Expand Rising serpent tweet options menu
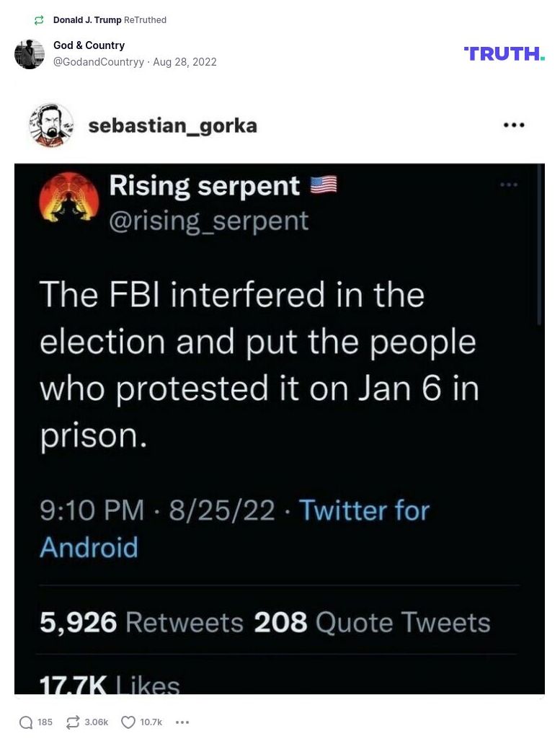This screenshot has height=744, width=560. pos(509,185)
